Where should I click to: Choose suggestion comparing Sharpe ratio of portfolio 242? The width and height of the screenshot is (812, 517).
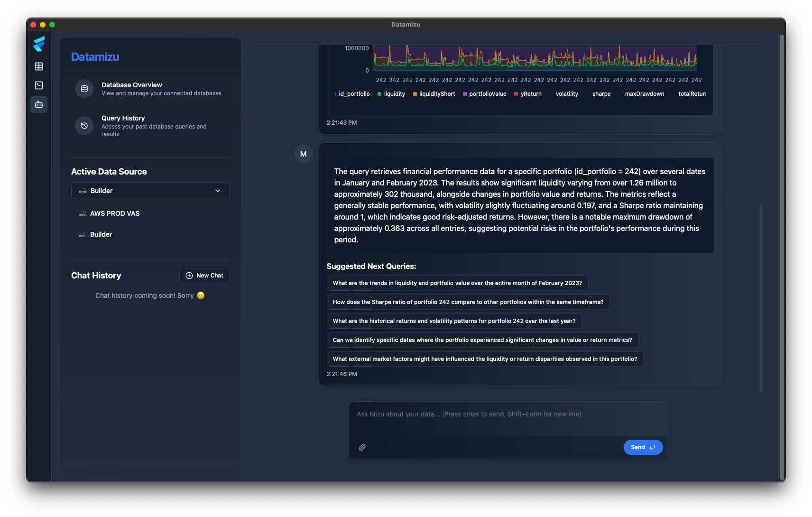click(x=468, y=302)
